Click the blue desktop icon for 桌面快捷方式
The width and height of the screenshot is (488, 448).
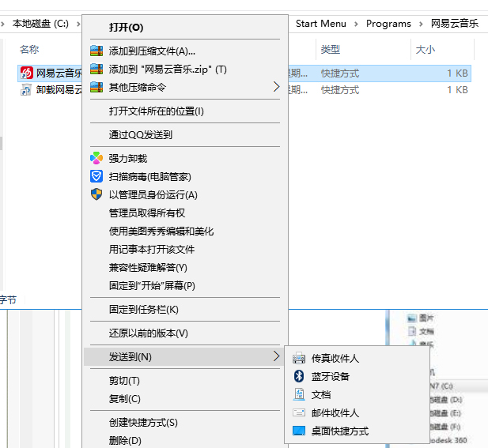click(x=299, y=431)
